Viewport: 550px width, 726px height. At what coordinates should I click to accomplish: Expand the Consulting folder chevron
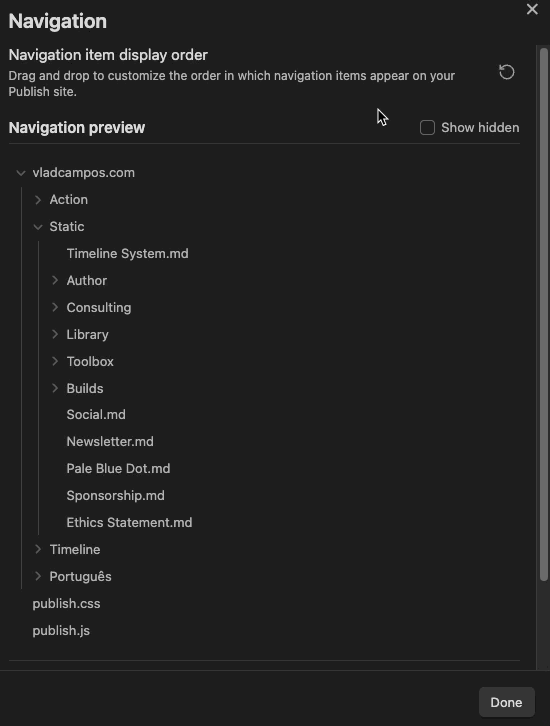(55, 307)
